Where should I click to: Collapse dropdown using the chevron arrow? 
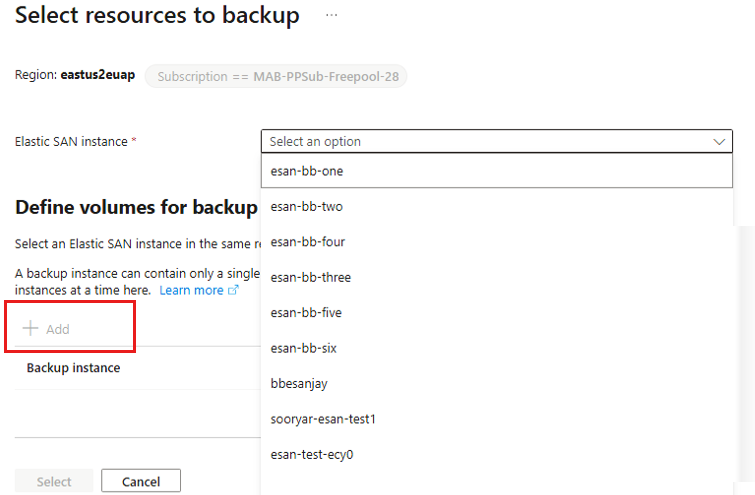719,142
